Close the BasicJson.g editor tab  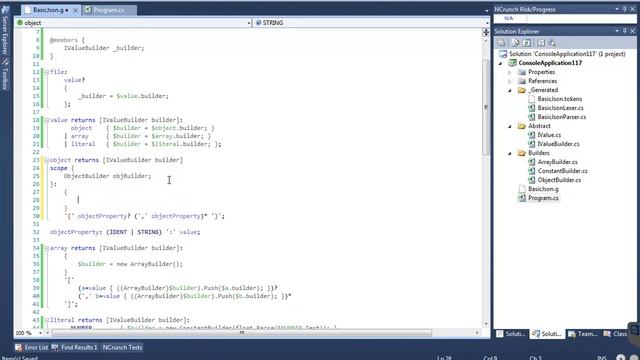[75, 10]
